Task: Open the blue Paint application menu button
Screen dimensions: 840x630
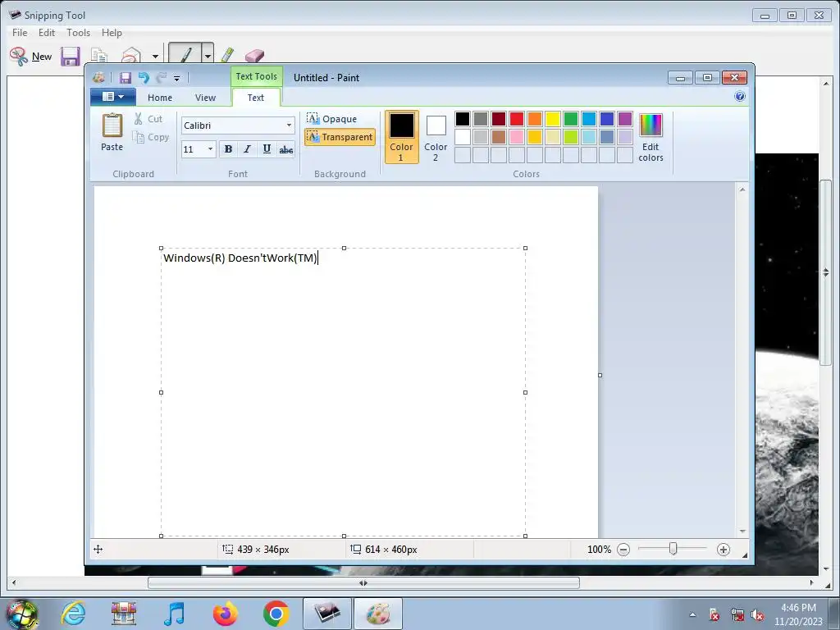Action: click(x=113, y=97)
